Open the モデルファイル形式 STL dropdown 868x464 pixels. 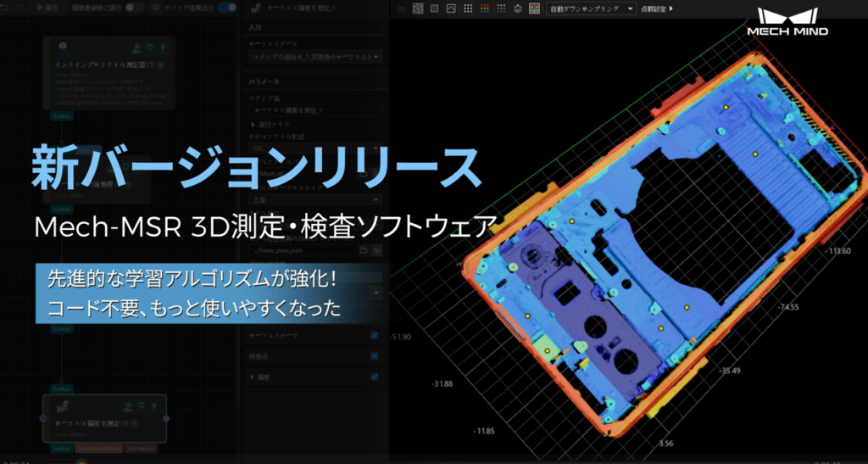pyautogui.click(x=315, y=149)
